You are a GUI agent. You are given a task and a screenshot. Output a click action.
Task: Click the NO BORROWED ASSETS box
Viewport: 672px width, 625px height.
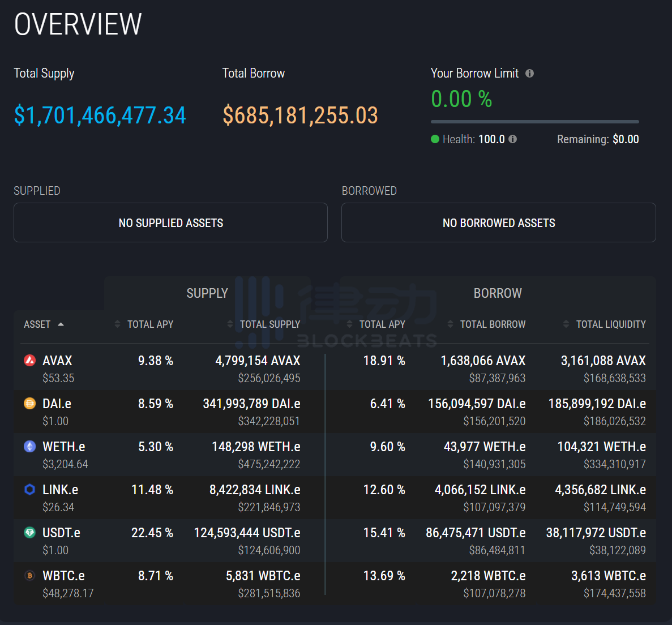[498, 222]
